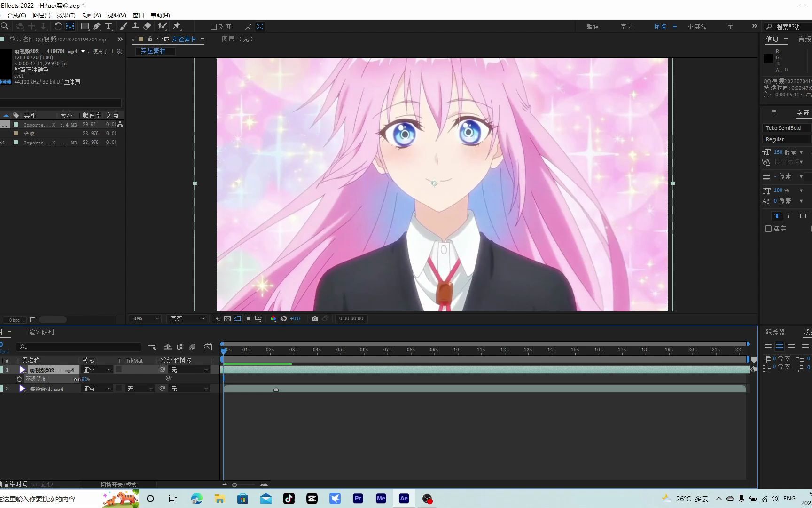Toggle all caps TT button
This screenshot has width=812, height=508.
pyautogui.click(x=803, y=216)
